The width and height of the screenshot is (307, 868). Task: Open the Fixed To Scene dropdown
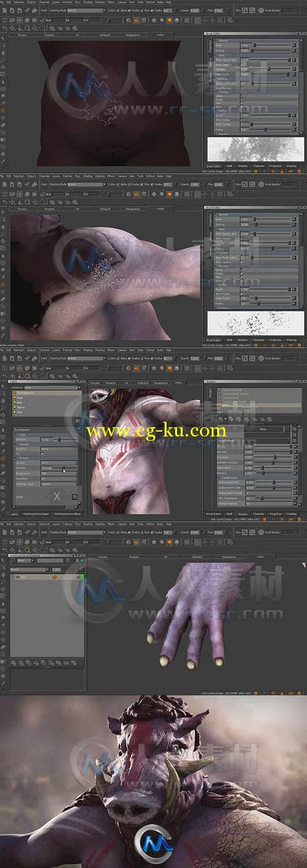(x=59, y=448)
